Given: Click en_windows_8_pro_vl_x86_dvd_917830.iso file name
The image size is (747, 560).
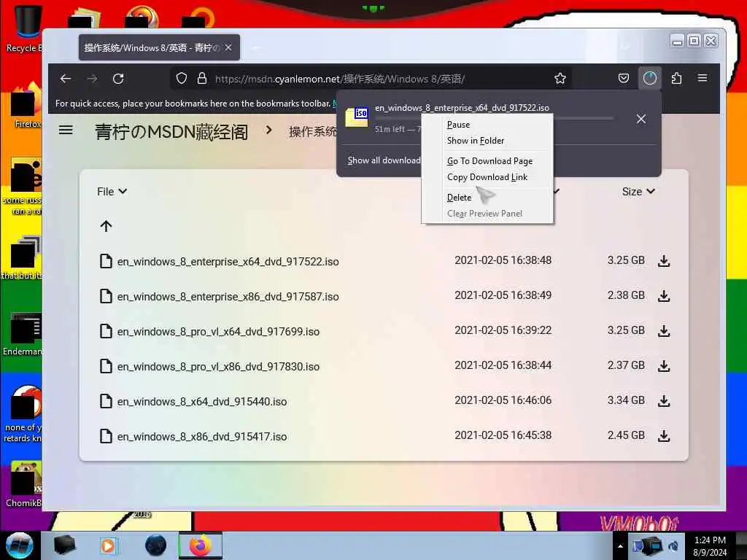Looking at the screenshot, I should coord(218,367).
